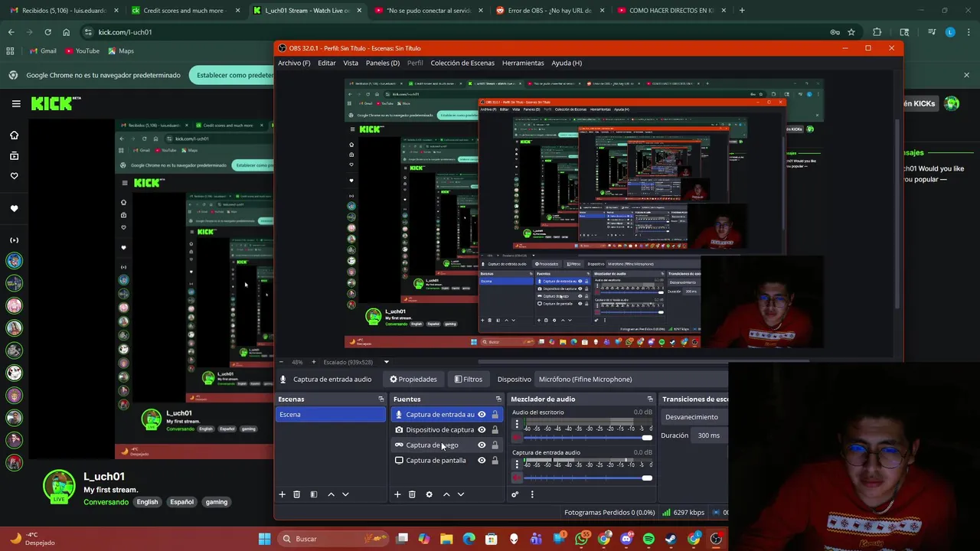Click the Propiedades button
The height and width of the screenshot is (551, 980).
click(413, 379)
